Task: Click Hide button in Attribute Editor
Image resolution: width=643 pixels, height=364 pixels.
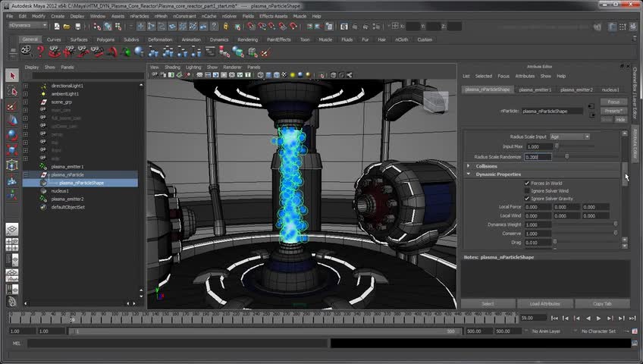Action: point(620,120)
